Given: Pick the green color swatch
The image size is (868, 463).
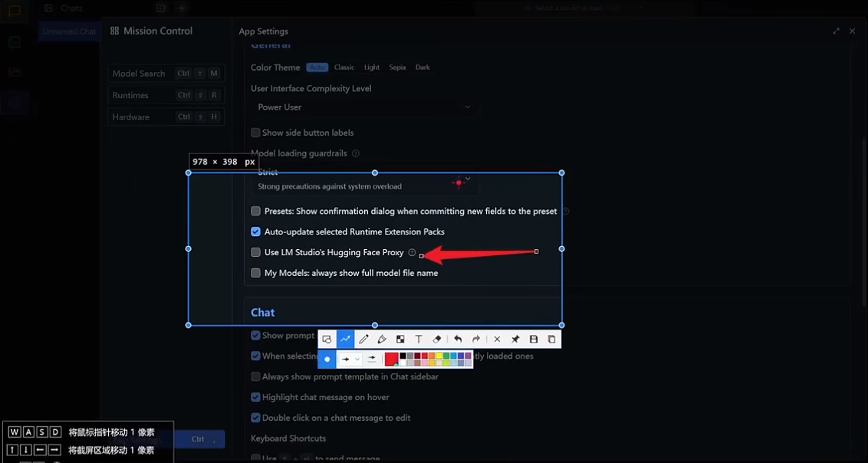Looking at the screenshot, I should click(x=446, y=356).
